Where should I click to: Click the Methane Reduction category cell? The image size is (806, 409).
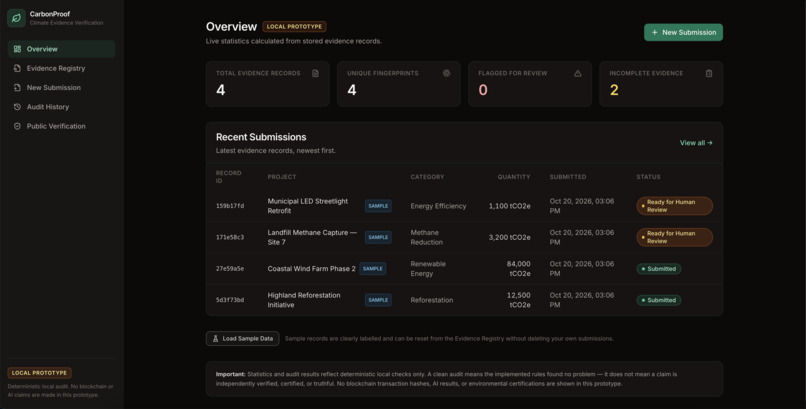coord(427,237)
